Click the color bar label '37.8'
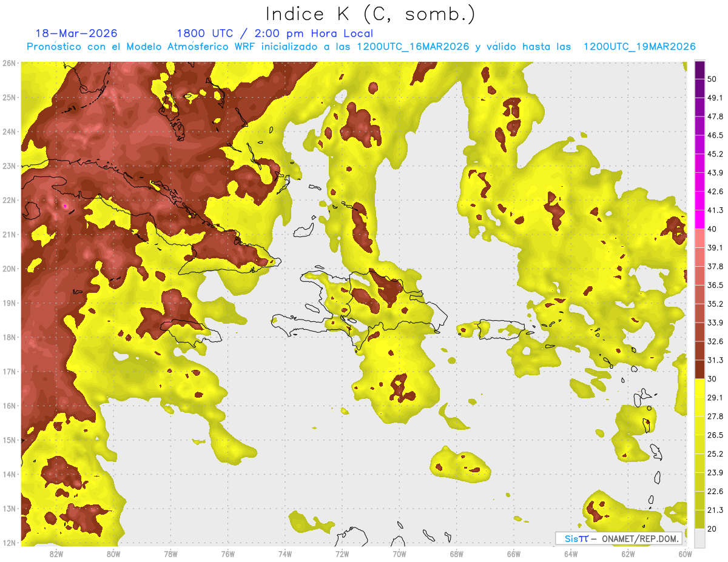The width and height of the screenshot is (728, 562). 715,267
